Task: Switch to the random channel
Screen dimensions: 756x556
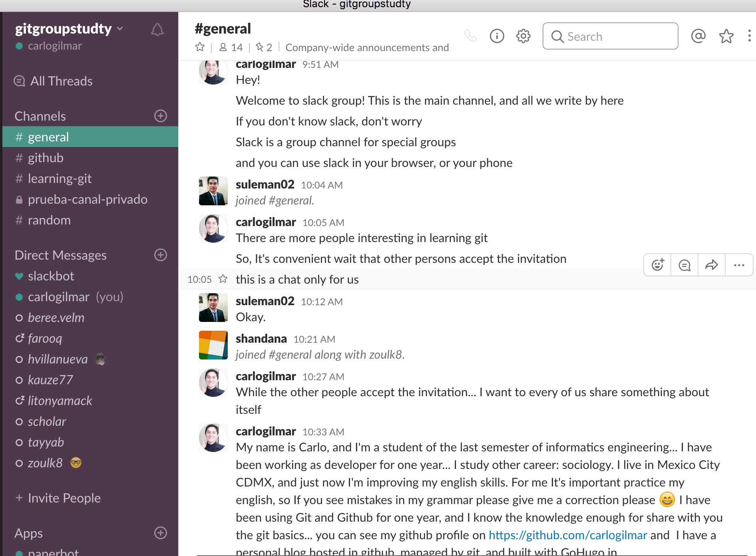Action: [x=90, y=220]
